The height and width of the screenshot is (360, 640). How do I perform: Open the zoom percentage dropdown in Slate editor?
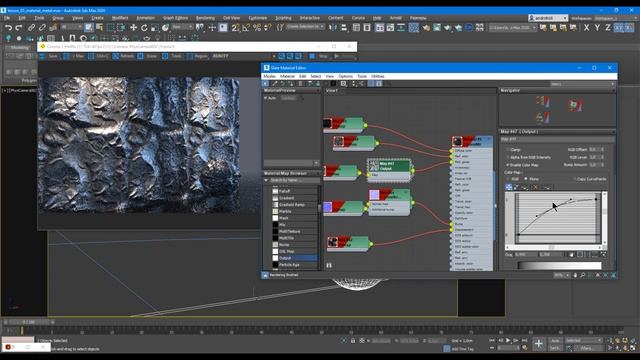[x=561, y=276]
